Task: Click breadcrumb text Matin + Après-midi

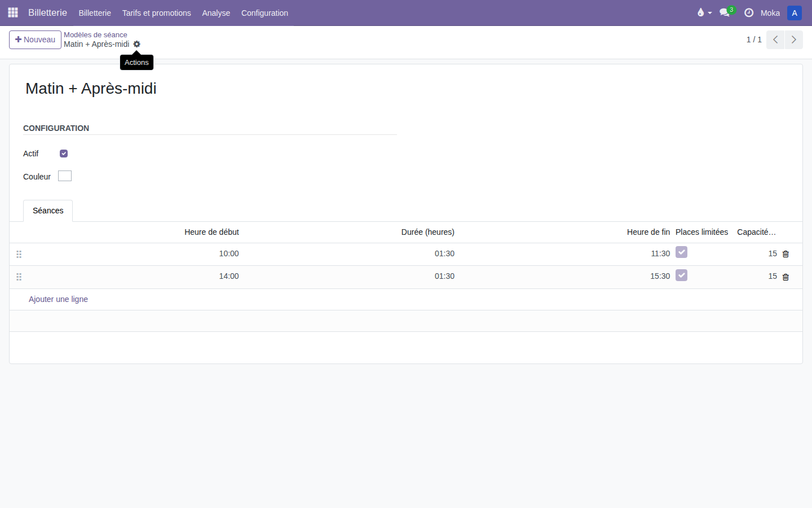Action: 96,44
